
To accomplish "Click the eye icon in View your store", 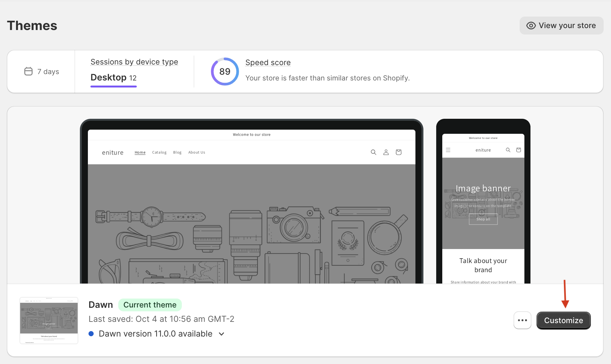I will point(531,26).
